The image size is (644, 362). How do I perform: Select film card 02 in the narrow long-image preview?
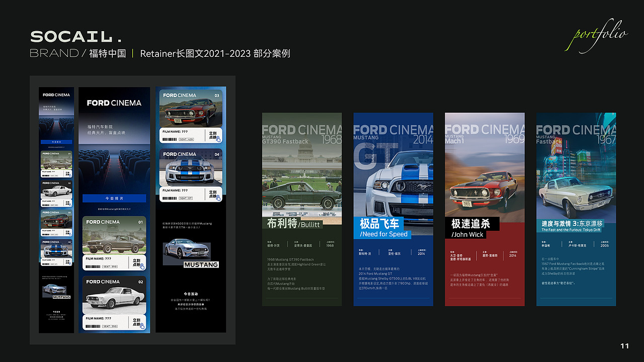tap(56, 193)
